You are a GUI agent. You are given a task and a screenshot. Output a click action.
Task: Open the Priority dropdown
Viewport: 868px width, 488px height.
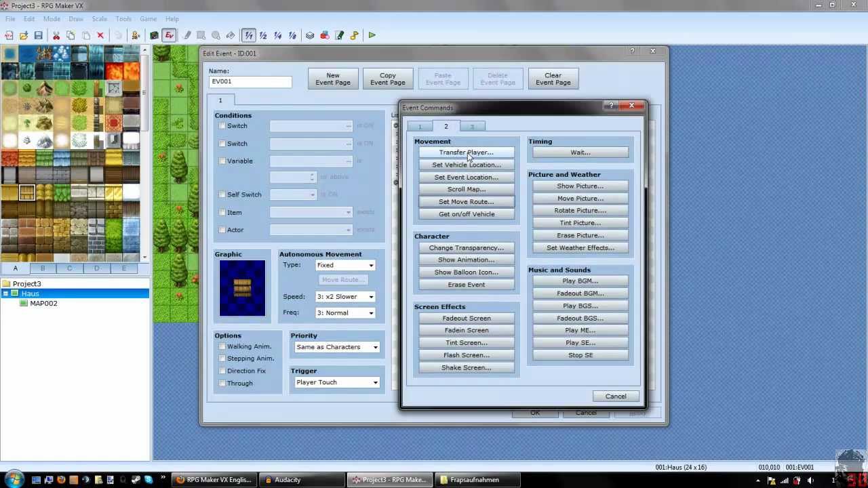point(336,347)
